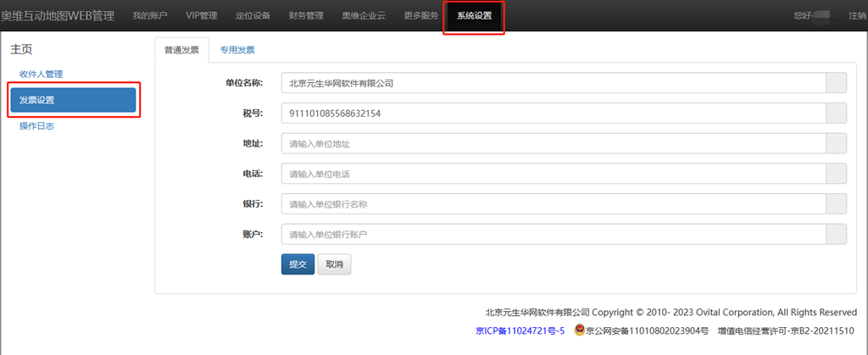Click the gray addon box beside 税号 field
The width and height of the screenshot is (868, 355).
pos(836,114)
